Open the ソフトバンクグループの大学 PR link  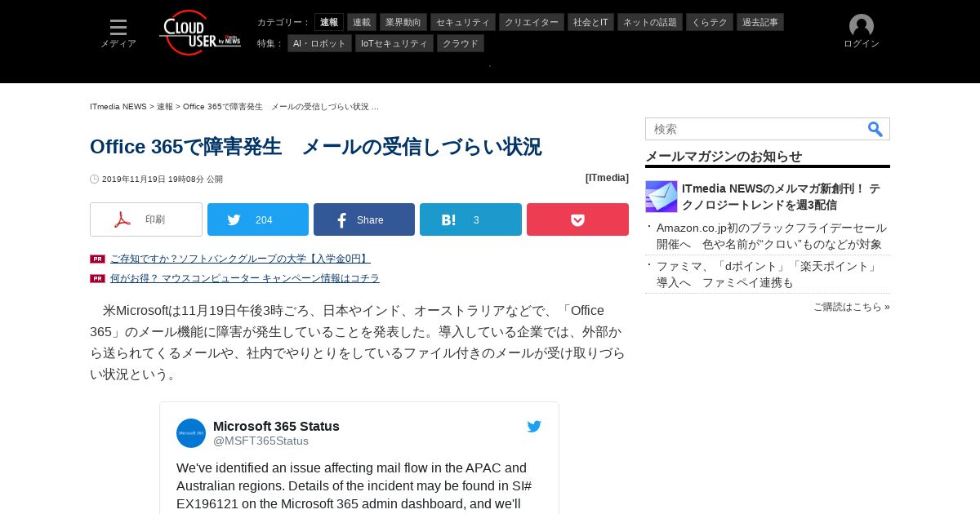tap(240, 259)
